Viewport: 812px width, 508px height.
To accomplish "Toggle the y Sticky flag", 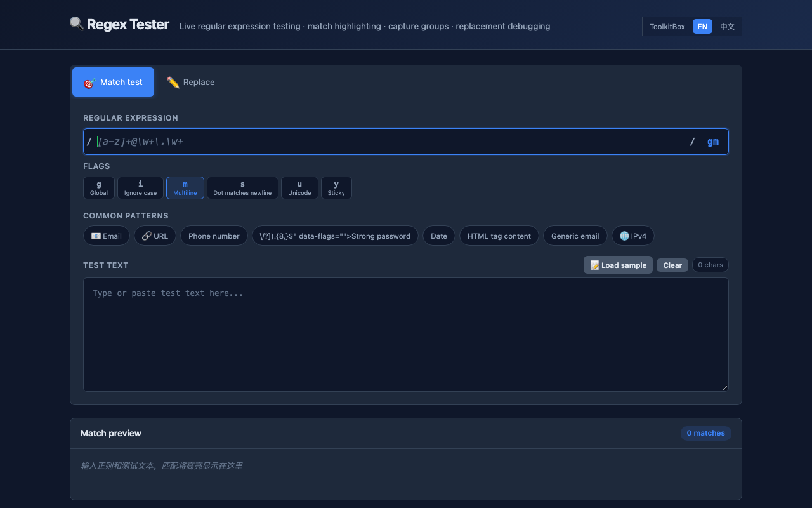I will click(336, 188).
